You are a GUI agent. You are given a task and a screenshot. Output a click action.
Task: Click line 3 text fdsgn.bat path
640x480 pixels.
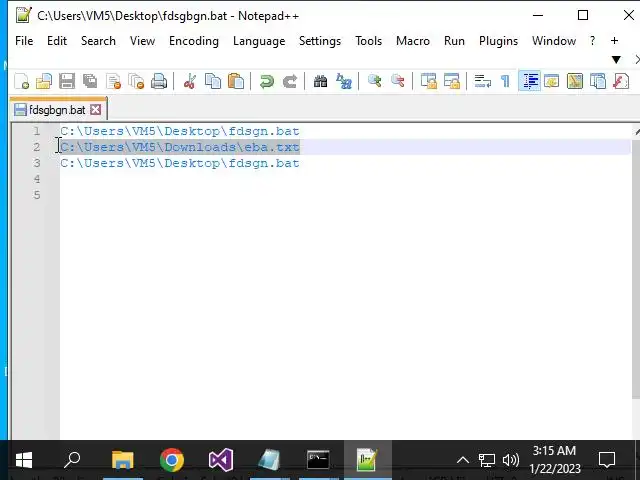click(180, 163)
